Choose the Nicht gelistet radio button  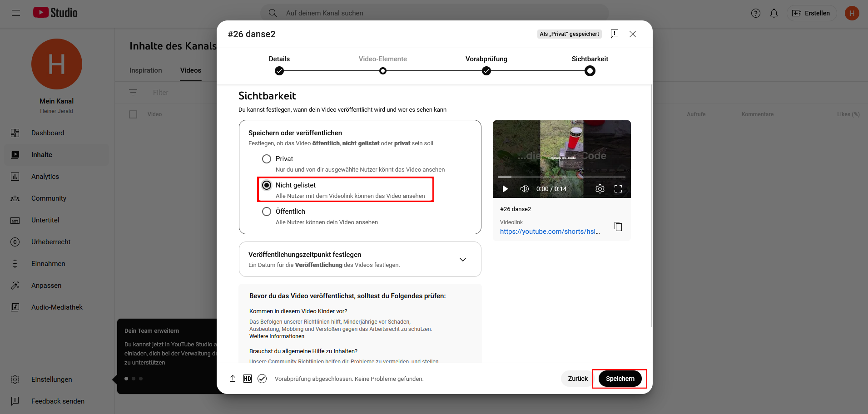point(267,185)
